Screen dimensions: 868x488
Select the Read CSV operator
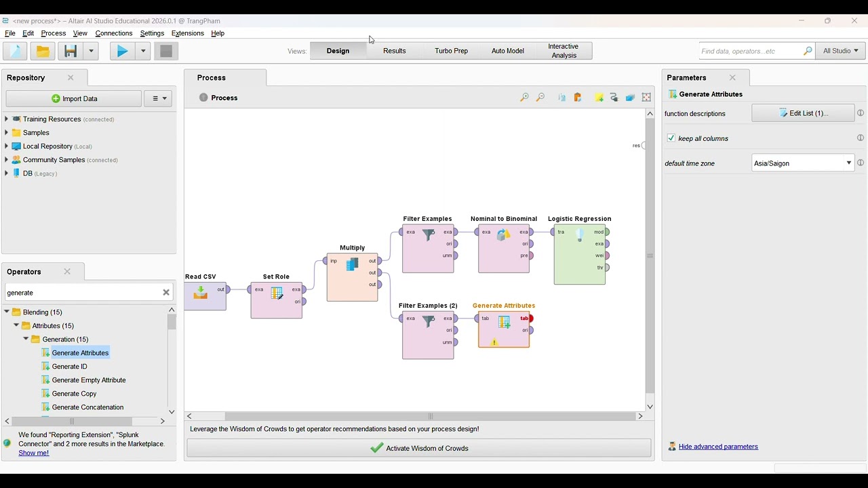click(205, 297)
